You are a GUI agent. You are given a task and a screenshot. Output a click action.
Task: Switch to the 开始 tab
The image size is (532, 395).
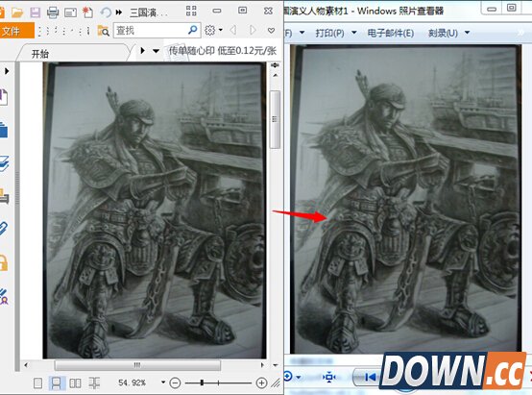(40, 54)
